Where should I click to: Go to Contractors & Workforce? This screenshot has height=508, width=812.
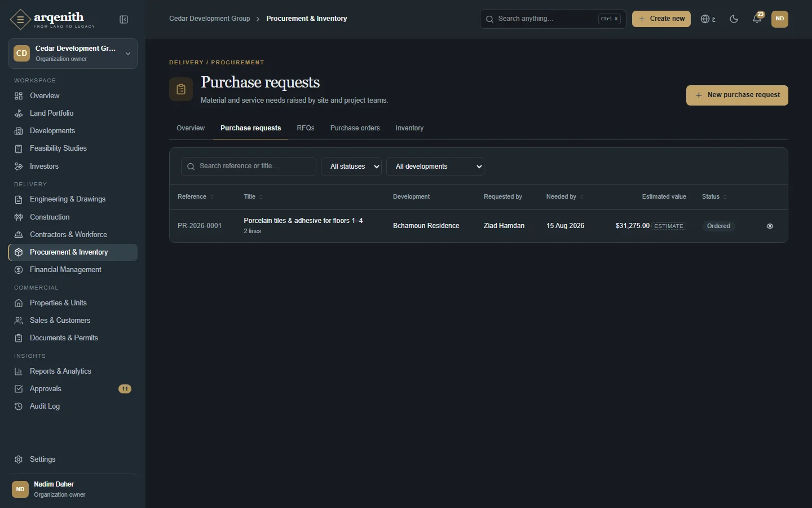[x=73, y=235]
